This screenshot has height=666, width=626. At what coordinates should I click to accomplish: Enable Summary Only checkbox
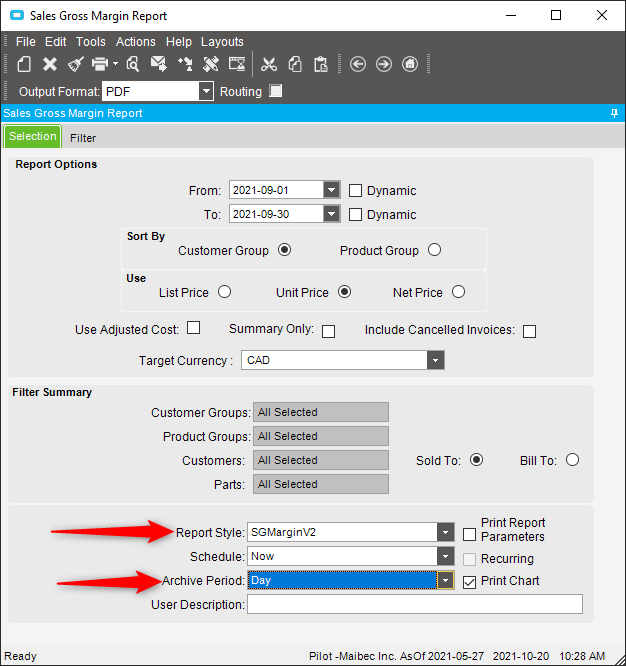point(329,331)
